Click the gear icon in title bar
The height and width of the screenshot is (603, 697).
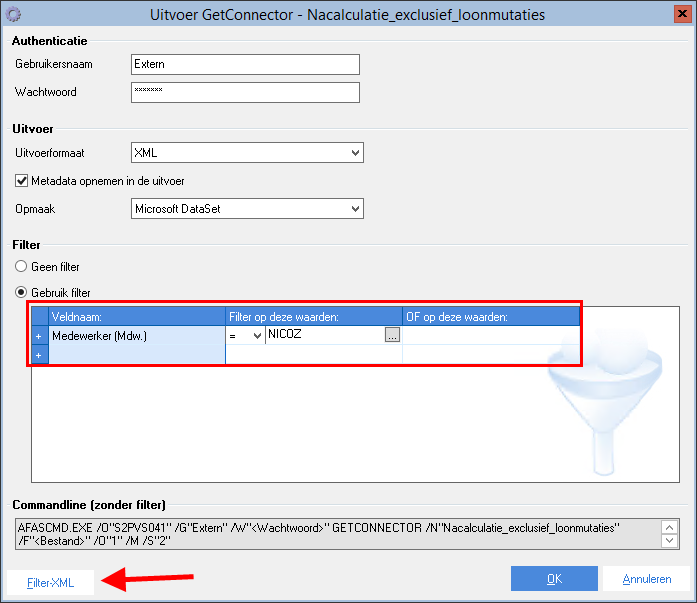coord(13,14)
